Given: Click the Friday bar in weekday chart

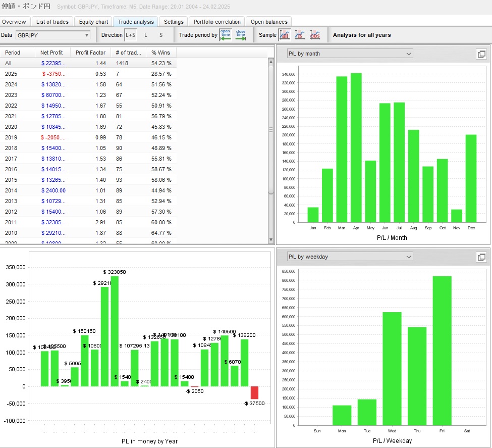Looking at the screenshot, I should point(442,351).
